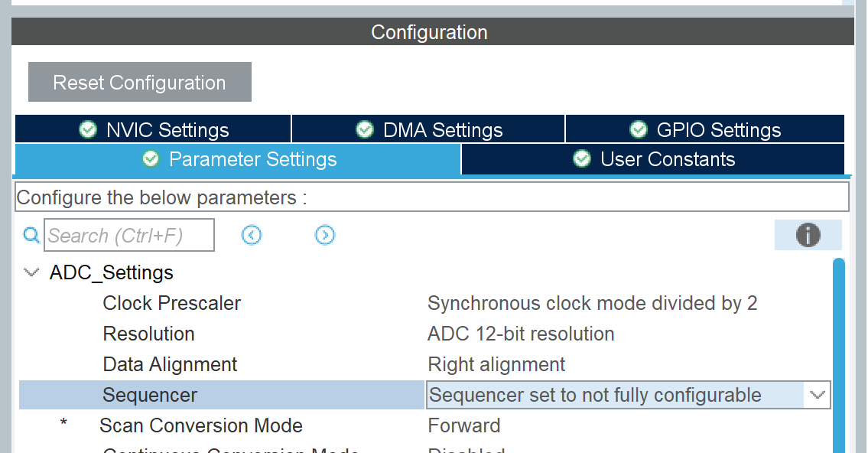Click the green checkmark on DMA Settings tab
This screenshot has width=868, height=453.
coord(365,129)
